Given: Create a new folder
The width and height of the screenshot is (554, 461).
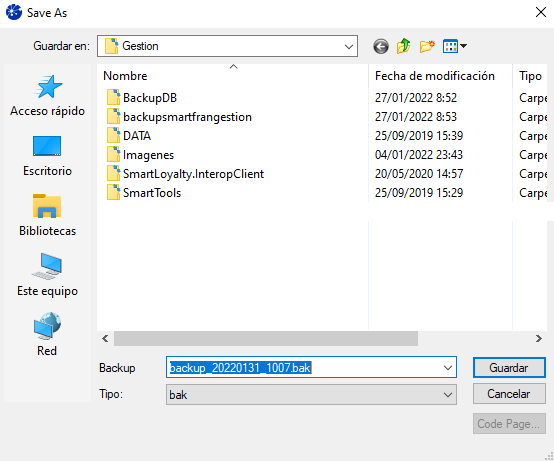Looking at the screenshot, I should 427,46.
